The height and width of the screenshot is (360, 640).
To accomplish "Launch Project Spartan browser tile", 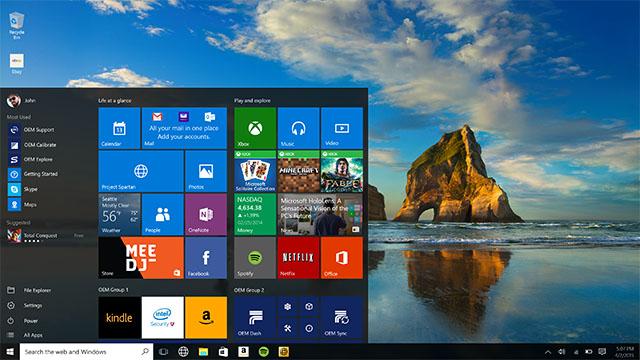I will tap(141, 171).
